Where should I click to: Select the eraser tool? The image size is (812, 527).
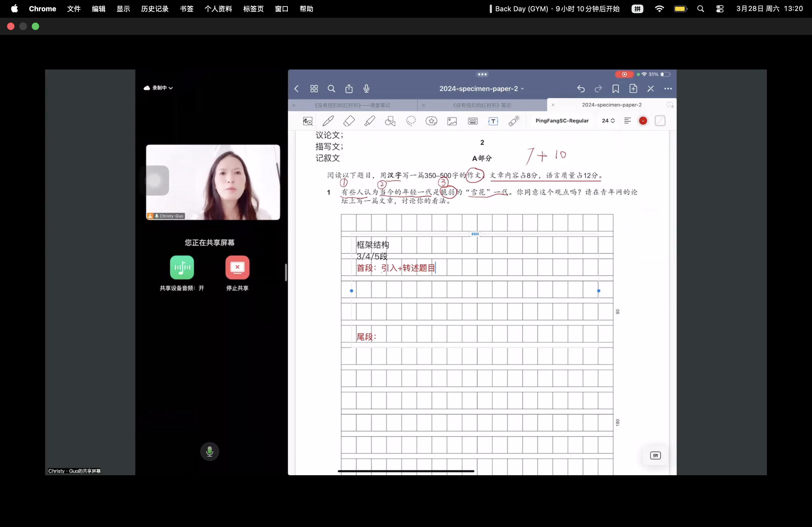(x=349, y=121)
